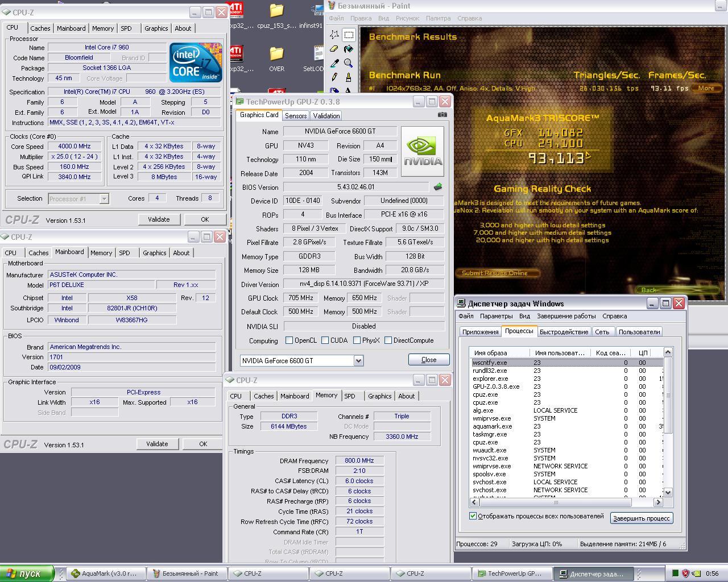Viewport: 728px width, 582px height.
Task: Open the cpuz_153_s... desktop folder
Action: click(x=276, y=16)
